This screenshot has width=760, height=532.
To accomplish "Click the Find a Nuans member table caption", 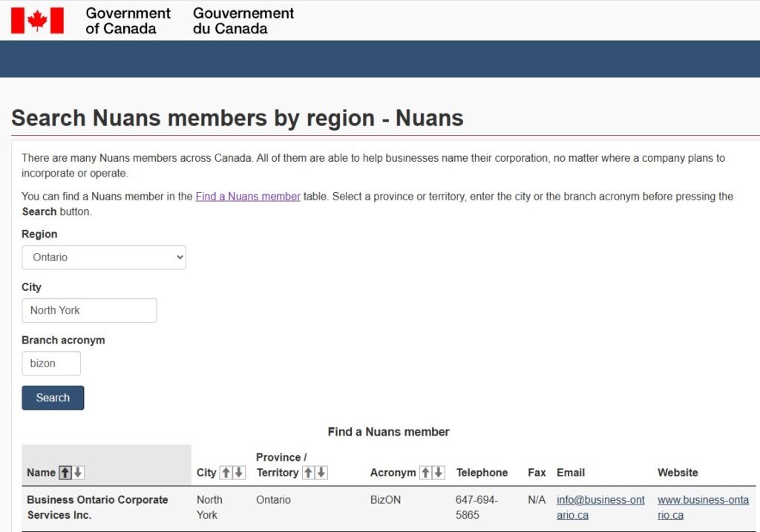I will click(x=388, y=432).
